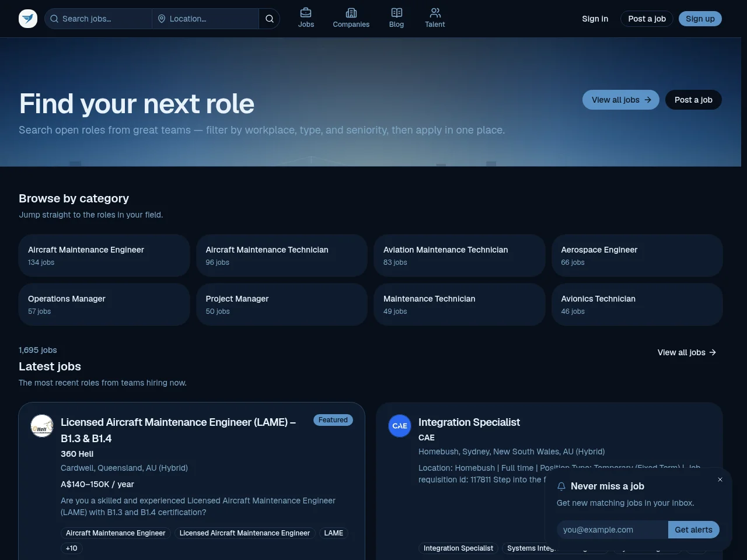Viewport: 747px width, 560px height.
Task: Click Aircraft Maintenance Engineer tag chip
Action: pyautogui.click(x=116, y=533)
